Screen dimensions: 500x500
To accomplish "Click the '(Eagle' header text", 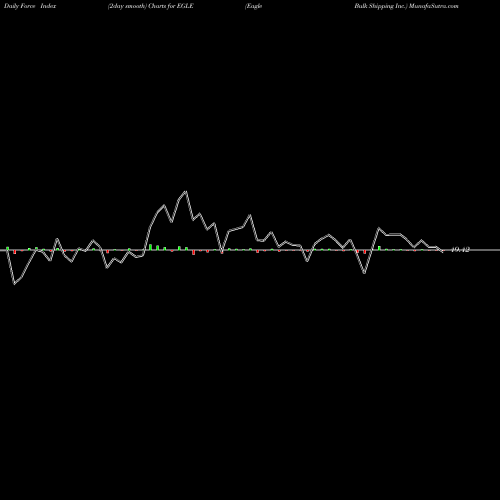I will tap(254, 6).
